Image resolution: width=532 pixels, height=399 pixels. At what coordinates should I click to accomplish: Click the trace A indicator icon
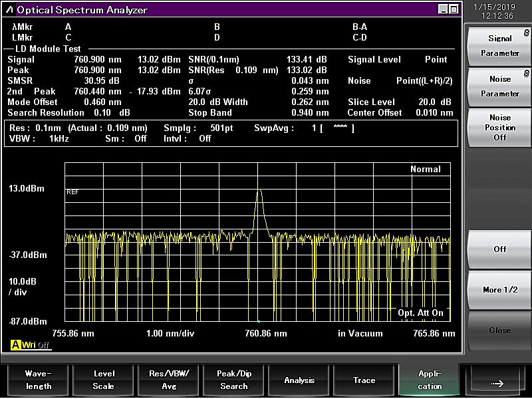coord(15,344)
